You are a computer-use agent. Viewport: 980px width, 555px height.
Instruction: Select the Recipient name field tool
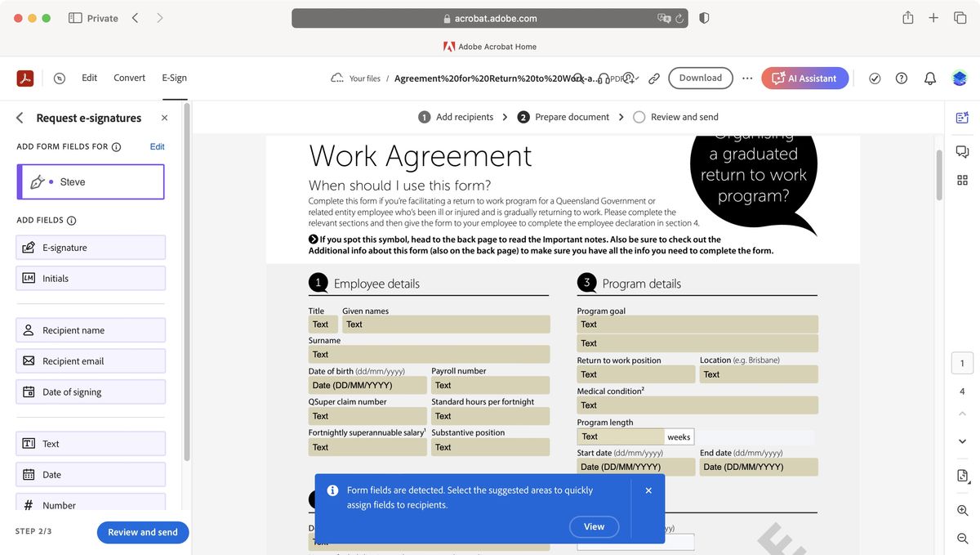click(90, 329)
